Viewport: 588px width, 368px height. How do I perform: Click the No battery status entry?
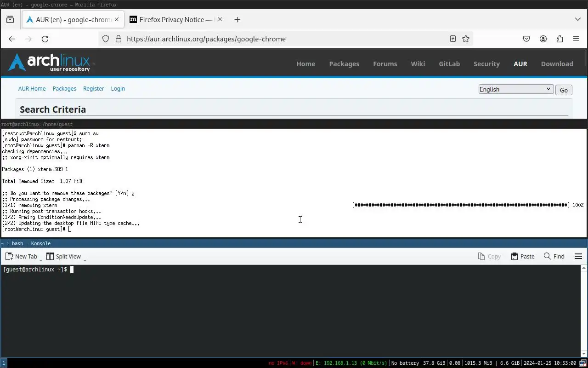click(x=405, y=363)
